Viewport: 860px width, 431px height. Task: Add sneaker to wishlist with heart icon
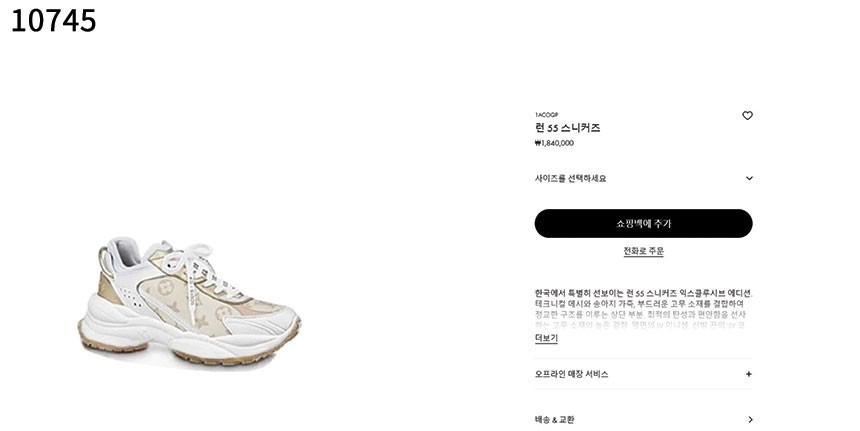coord(747,115)
